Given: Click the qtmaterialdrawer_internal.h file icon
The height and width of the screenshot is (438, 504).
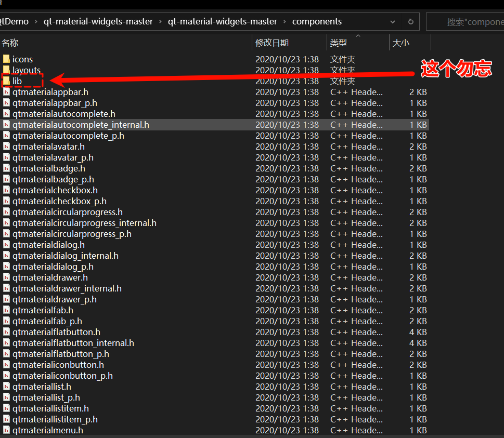Looking at the screenshot, I should tap(6, 289).
